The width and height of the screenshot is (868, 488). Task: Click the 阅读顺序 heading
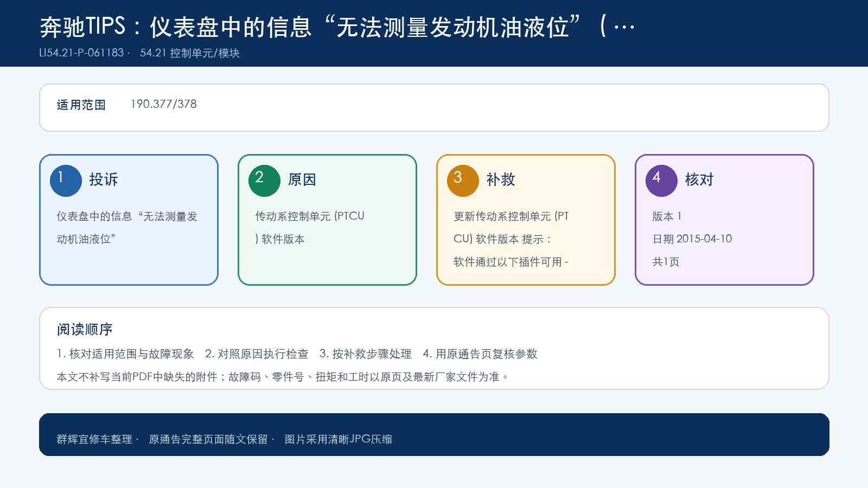coord(85,329)
